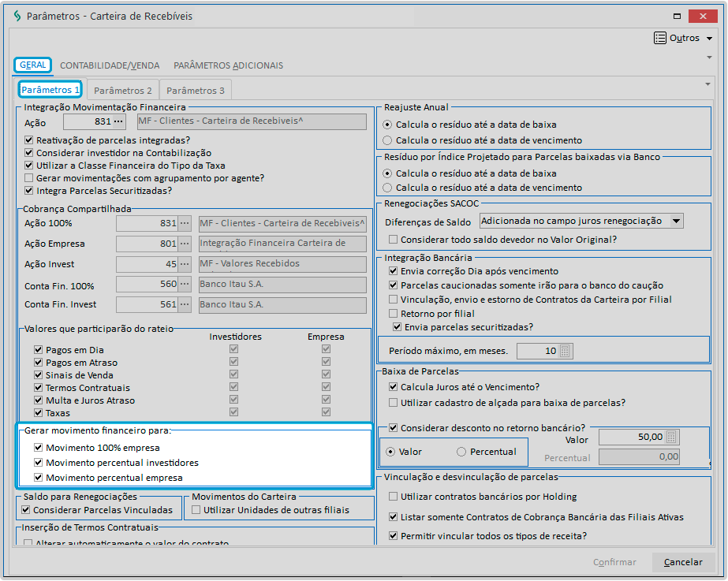Open lookup ellipsis for Ação Invest field
The height and width of the screenshot is (581, 728).
[x=185, y=264]
